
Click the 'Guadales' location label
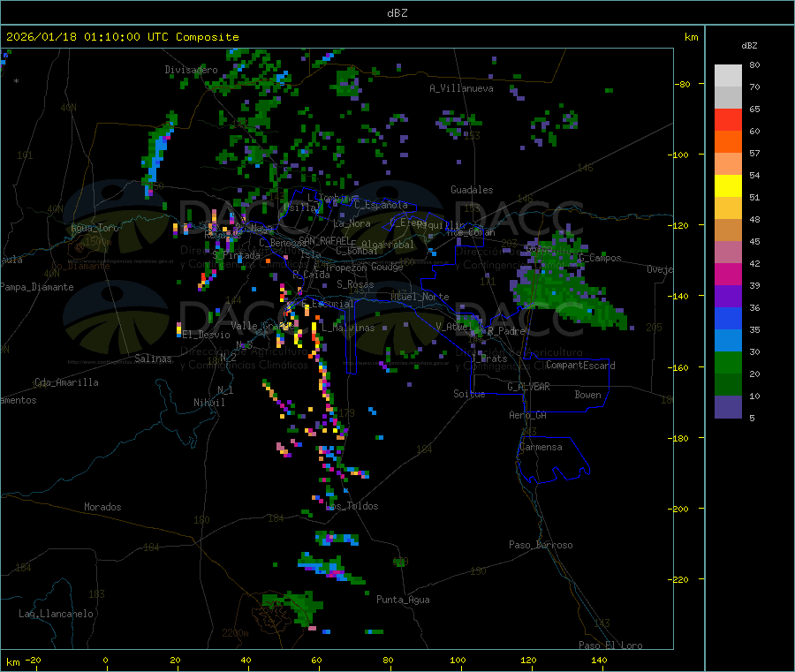(x=472, y=190)
